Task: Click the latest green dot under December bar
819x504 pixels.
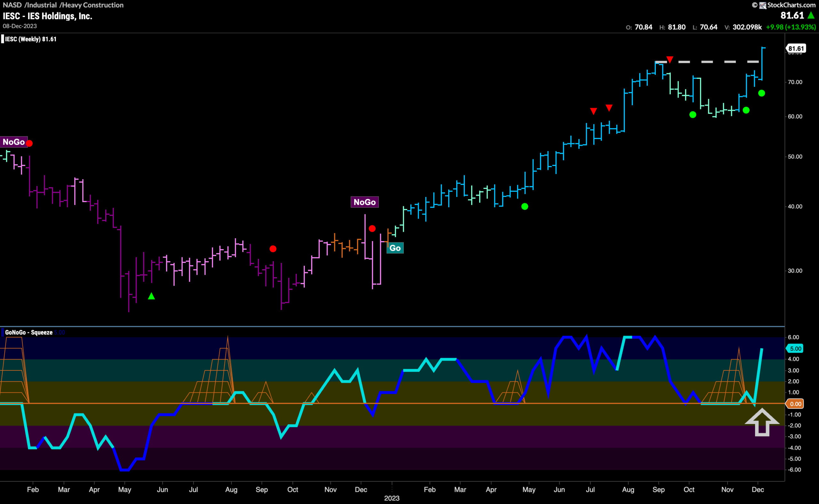Action: (x=762, y=93)
